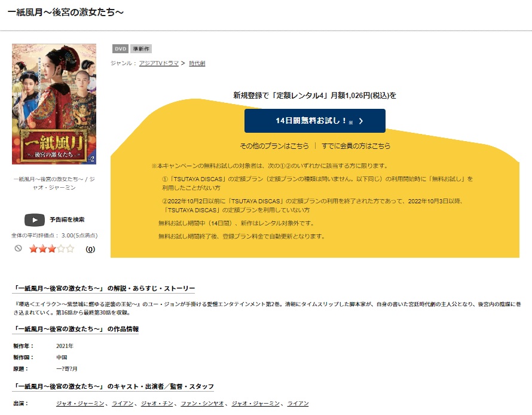The height and width of the screenshot is (415, 532).
Task: Open first ジャオ・ジャーミン cast link
Action: [x=80, y=404]
